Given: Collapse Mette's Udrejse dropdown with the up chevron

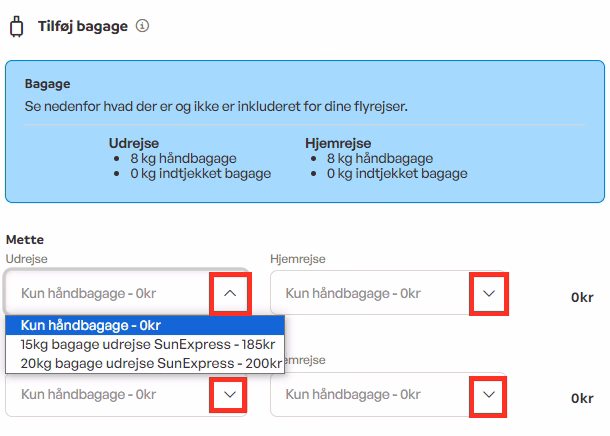Looking at the screenshot, I should pos(229,294).
